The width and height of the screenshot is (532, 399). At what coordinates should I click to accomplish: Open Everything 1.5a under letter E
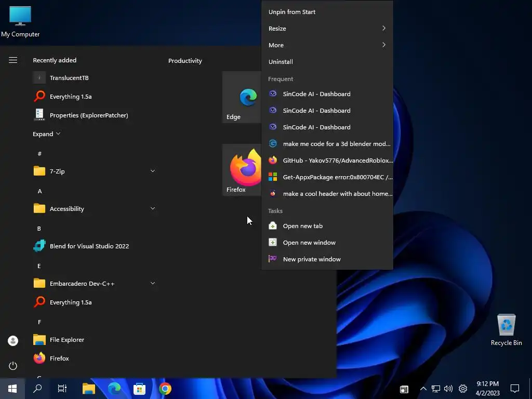[x=95, y=302]
